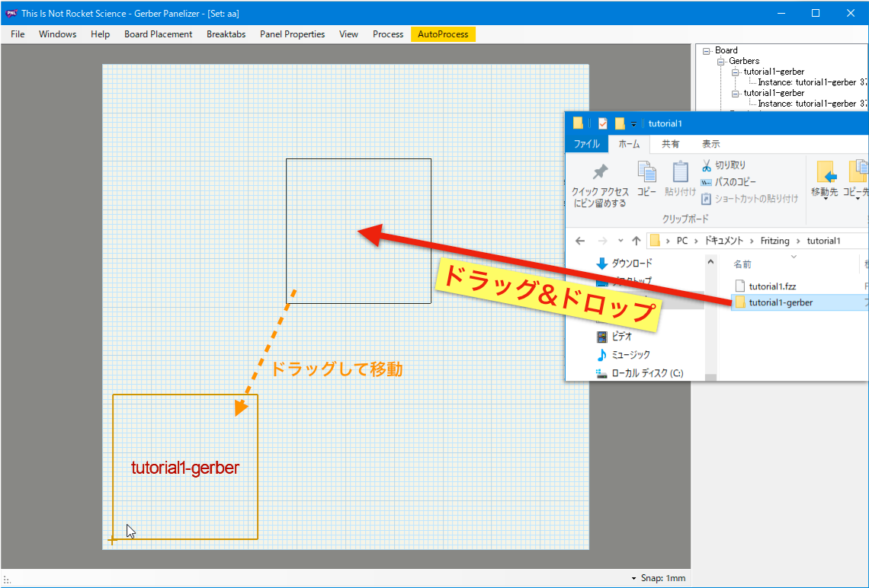Select the tutorial1.fzz file name
This screenshot has height=588, width=869.
pos(772,286)
